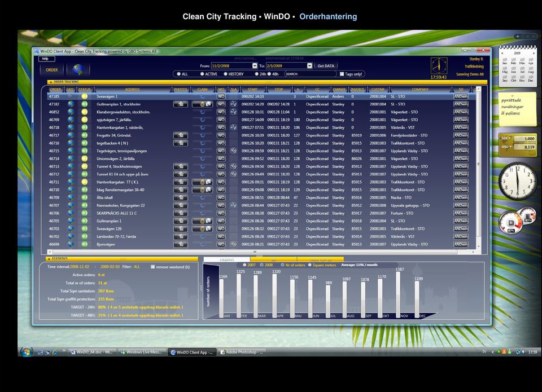Enable the Tags only! checkbox
Screen dimensions: 542x392
(x=342, y=74)
